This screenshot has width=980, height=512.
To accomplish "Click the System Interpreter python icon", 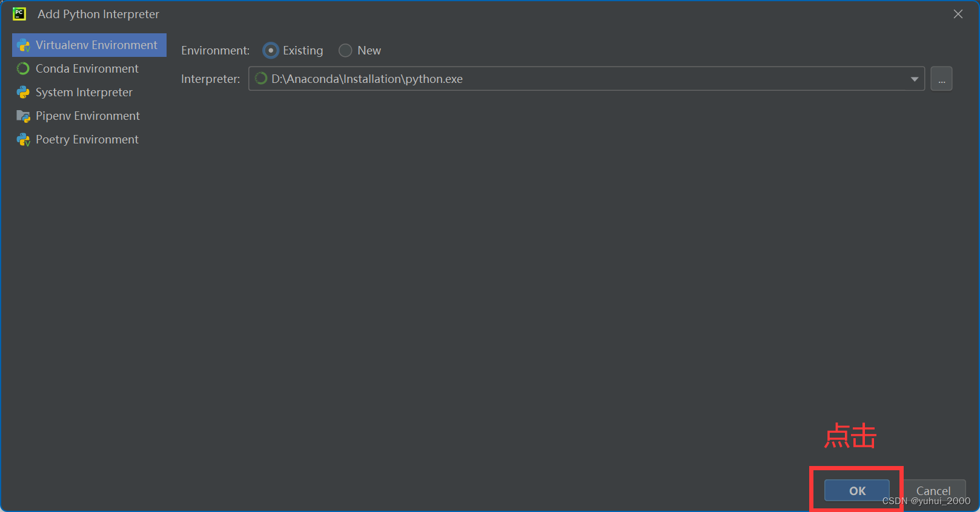I will pos(23,92).
